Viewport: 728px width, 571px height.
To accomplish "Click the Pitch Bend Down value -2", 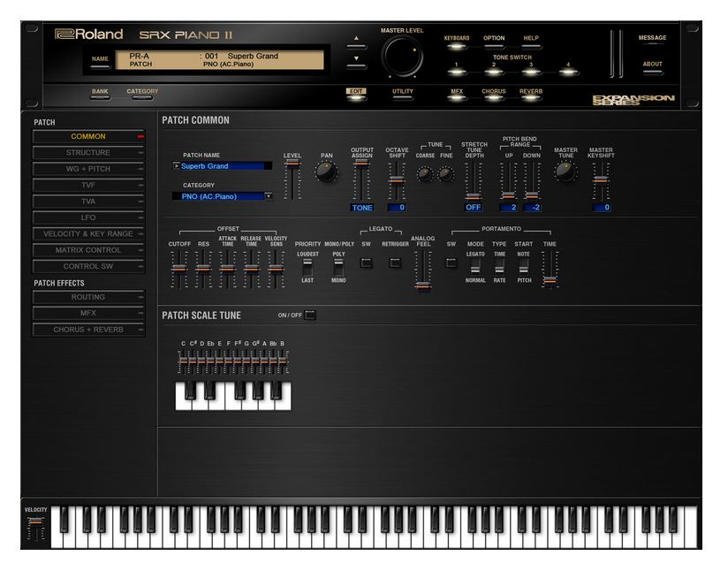I will (x=532, y=207).
